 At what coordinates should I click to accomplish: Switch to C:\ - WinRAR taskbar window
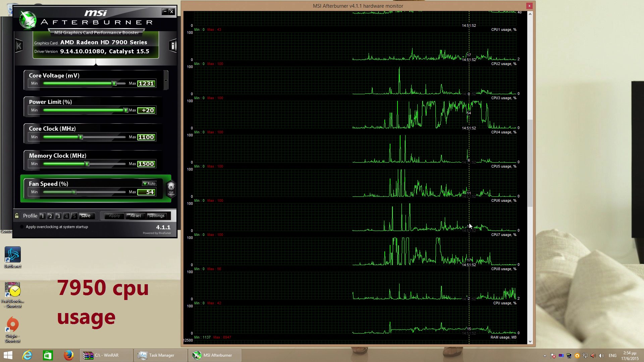click(106, 355)
